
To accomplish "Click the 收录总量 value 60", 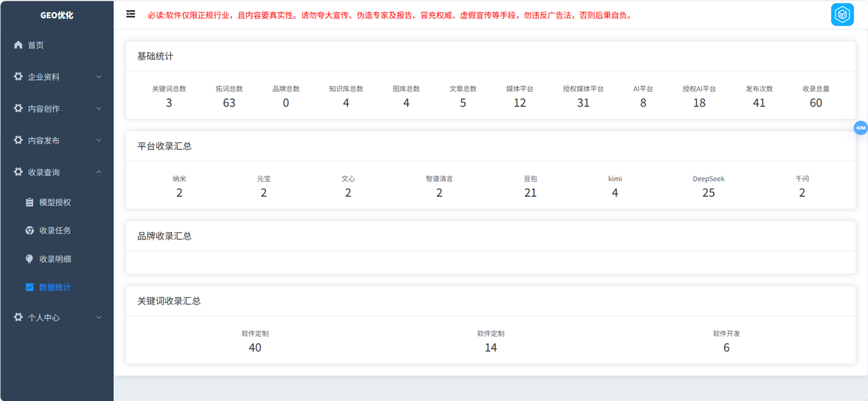I will pos(816,103).
